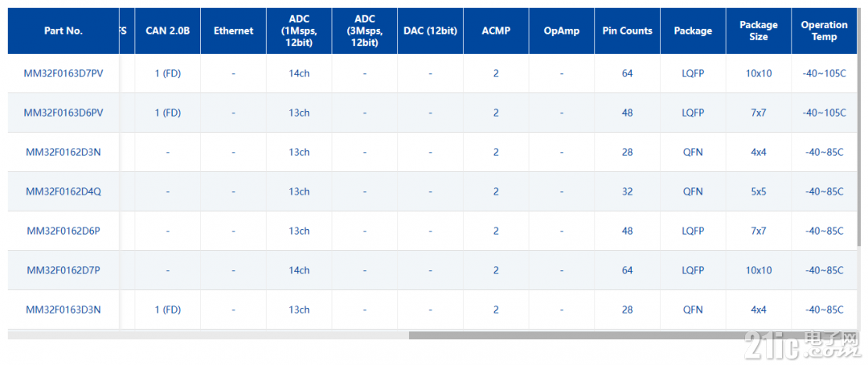This screenshot has width=868, height=365.
Task: Click pin count 28 for MM32F0163D3N
Action: click(x=627, y=309)
